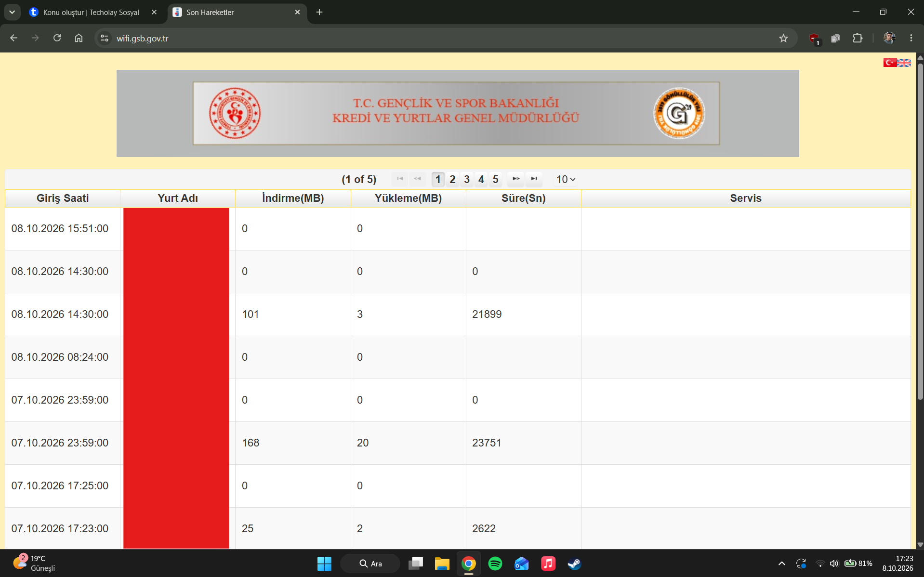The width and height of the screenshot is (924, 577).
Task: Open the Extensions puzzle icon
Action: [x=858, y=39]
